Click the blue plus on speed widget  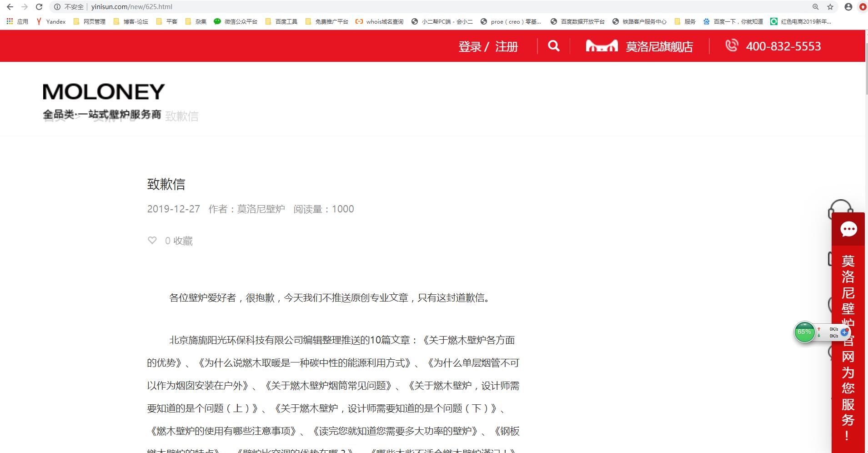click(x=844, y=332)
